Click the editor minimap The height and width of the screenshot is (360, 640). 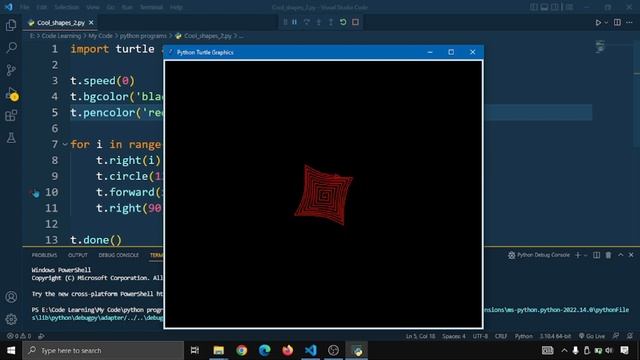[x=600, y=46]
